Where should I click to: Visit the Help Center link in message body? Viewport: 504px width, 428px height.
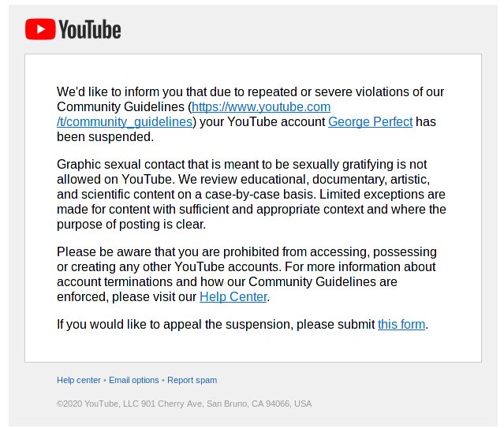(233, 297)
